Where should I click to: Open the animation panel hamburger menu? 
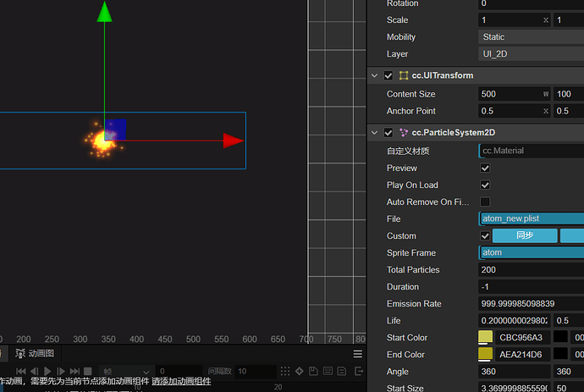pos(357,354)
